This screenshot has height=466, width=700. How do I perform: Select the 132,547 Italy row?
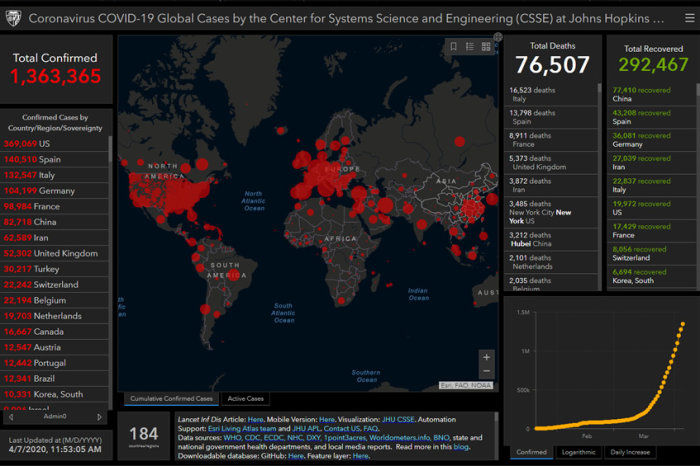(x=54, y=175)
